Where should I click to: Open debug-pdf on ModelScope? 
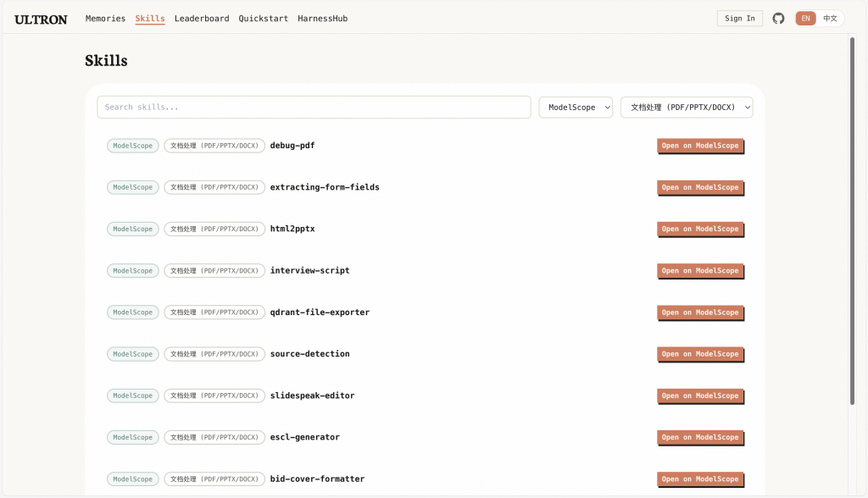click(x=699, y=146)
